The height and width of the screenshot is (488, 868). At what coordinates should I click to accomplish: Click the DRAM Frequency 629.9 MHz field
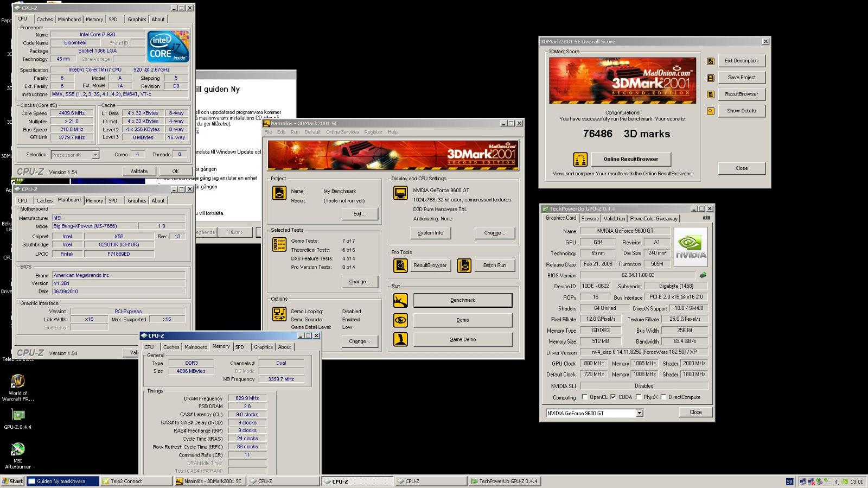(x=247, y=398)
